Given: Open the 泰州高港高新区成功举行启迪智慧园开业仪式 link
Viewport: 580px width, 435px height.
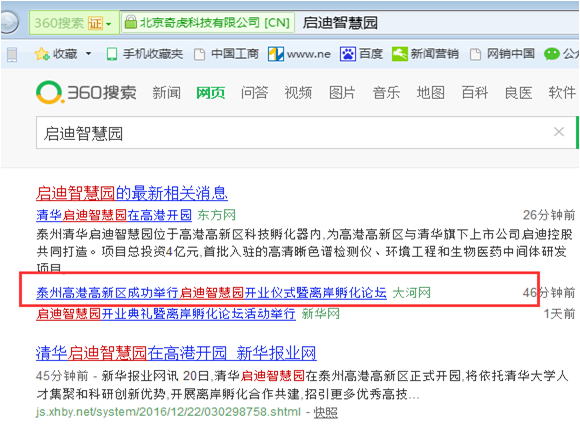Looking at the screenshot, I should tap(211, 293).
